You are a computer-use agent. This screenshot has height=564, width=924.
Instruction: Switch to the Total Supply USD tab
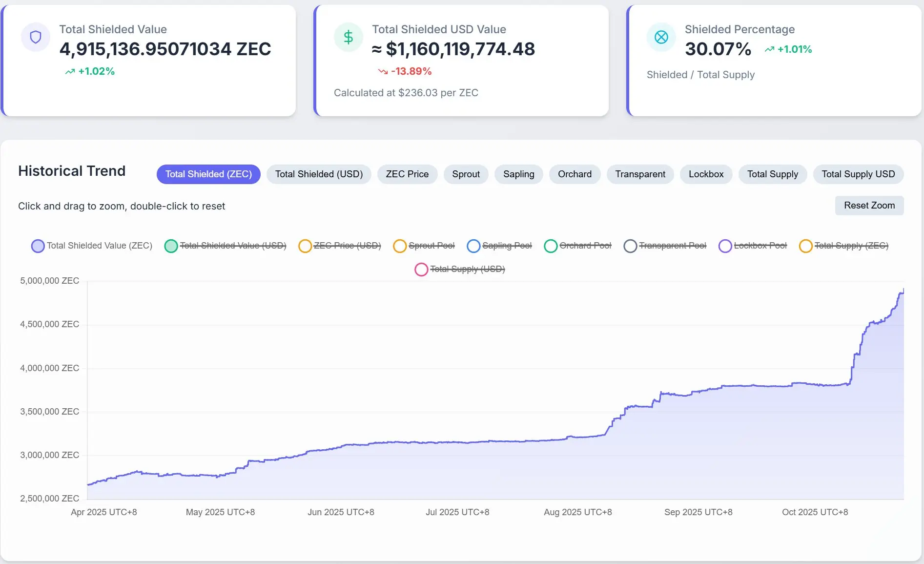point(858,174)
